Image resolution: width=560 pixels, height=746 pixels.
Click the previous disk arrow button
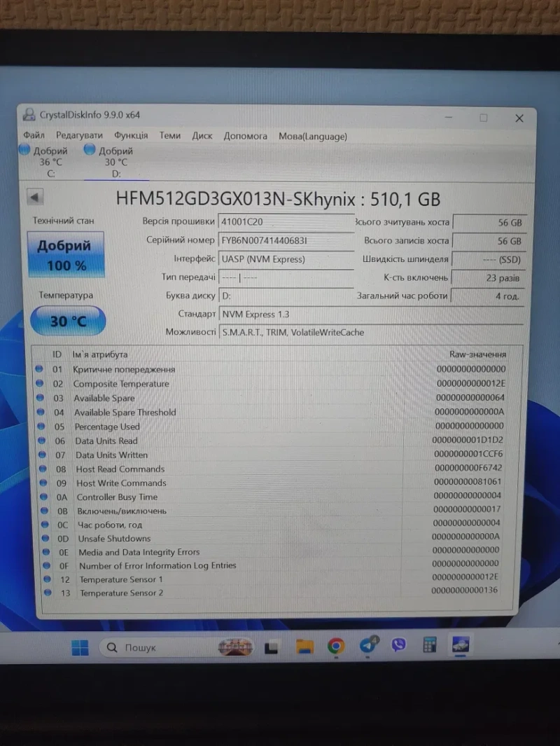(35, 197)
